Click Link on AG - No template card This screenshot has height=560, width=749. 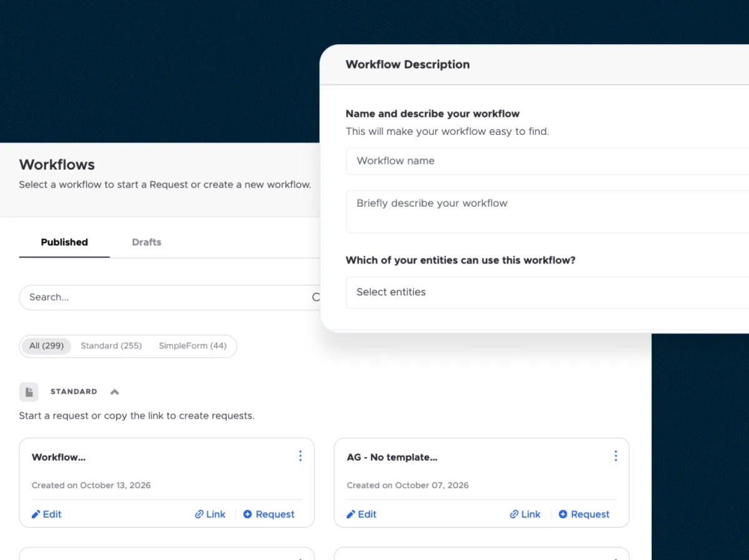(526, 514)
